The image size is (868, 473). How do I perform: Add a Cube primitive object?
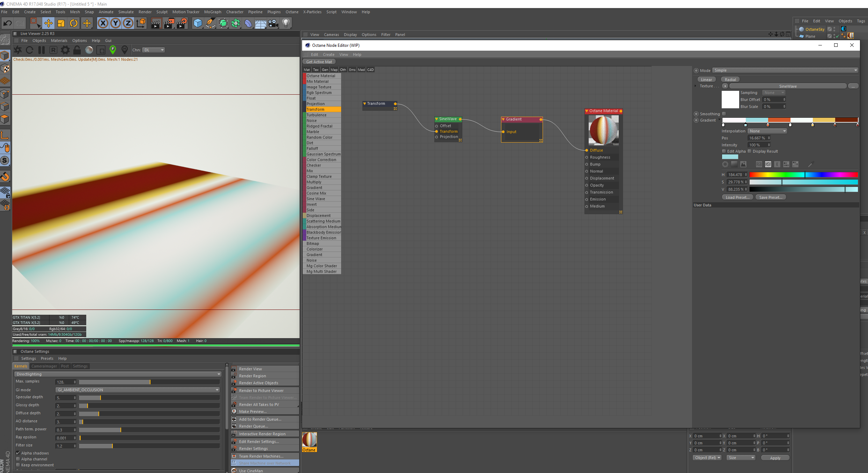coord(198,23)
